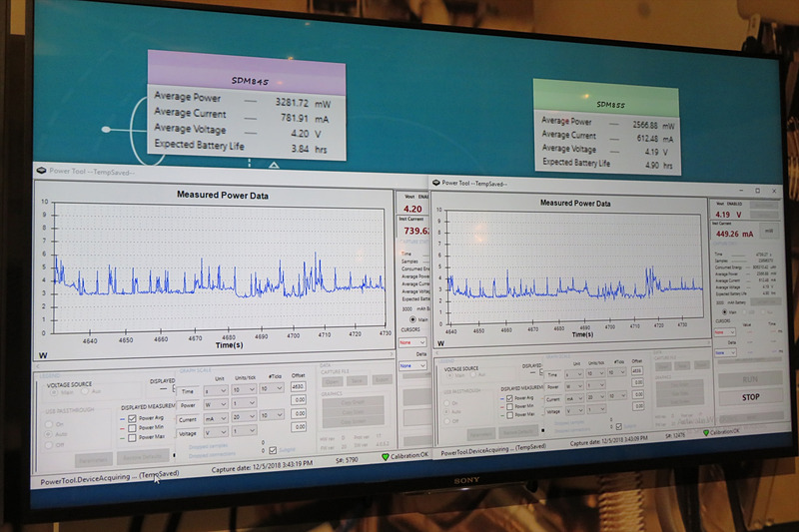Viewport: 799px width, 532px height.
Task: Open the red None cursor dropdown in left window
Action: [x=412, y=342]
